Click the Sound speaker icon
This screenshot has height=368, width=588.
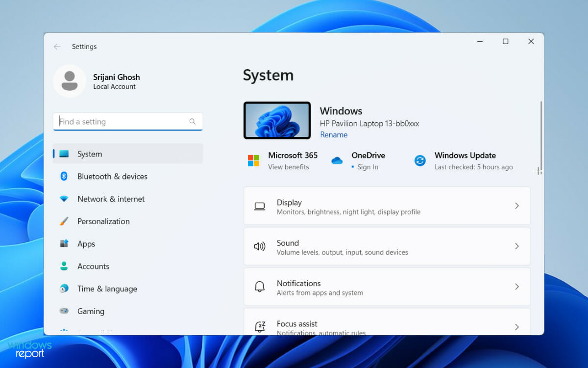pyautogui.click(x=259, y=246)
